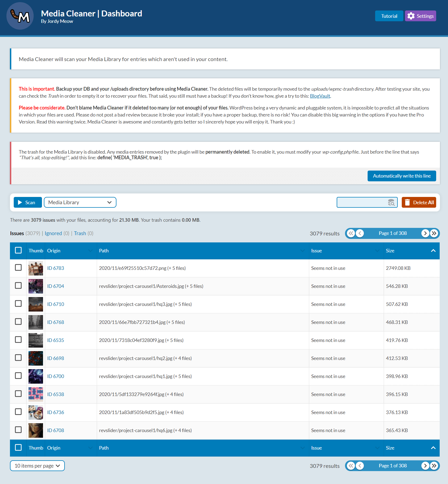Open thumbnail of Asteroids.jpg entry
This screenshot has width=448, height=484.
coord(36,286)
